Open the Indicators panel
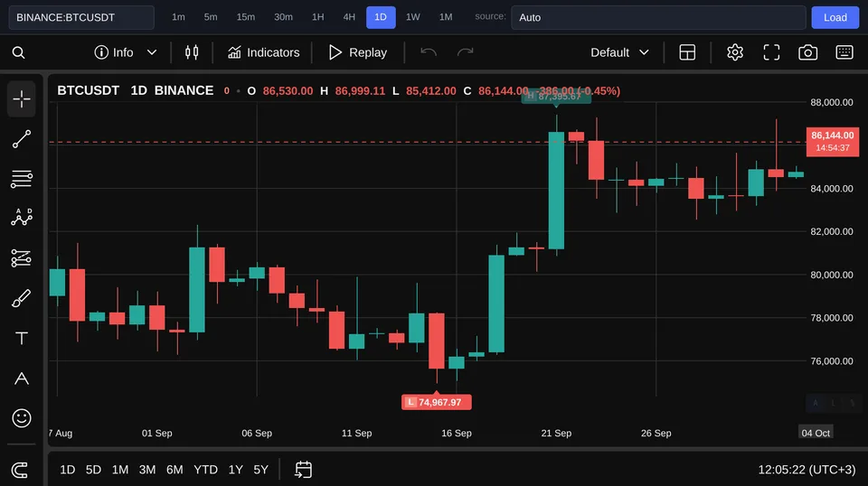The width and height of the screenshot is (868, 486). pyautogui.click(x=263, y=52)
